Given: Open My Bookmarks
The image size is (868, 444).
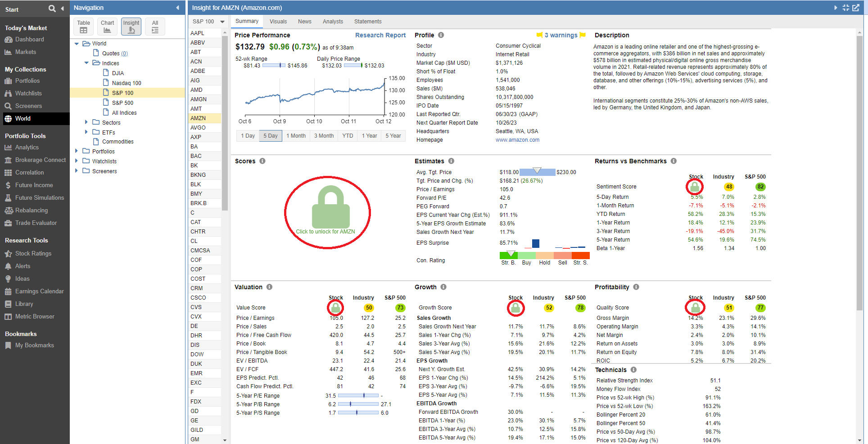Looking at the screenshot, I should 34,345.
